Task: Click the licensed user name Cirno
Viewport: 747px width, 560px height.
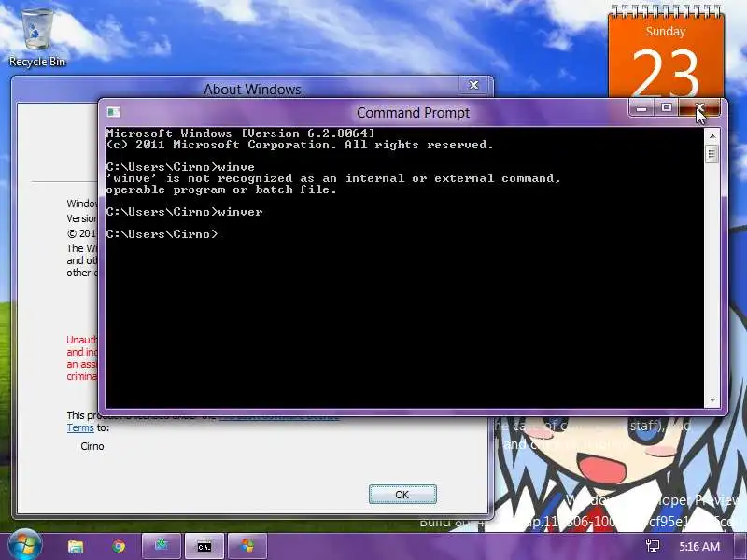Action: (92, 446)
